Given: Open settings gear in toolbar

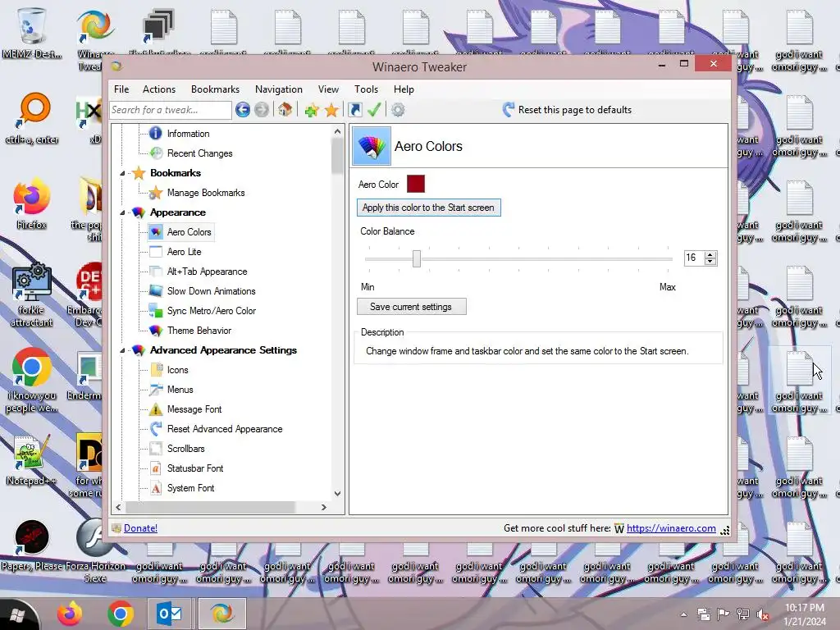Looking at the screenshot, I should pos(398,110).
